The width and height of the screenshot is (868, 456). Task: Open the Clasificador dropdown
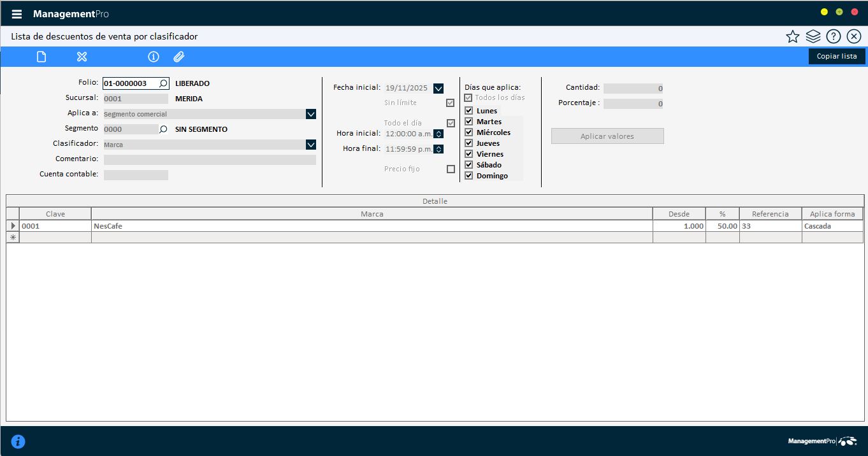pyautogui.click(x=310, y=145)
